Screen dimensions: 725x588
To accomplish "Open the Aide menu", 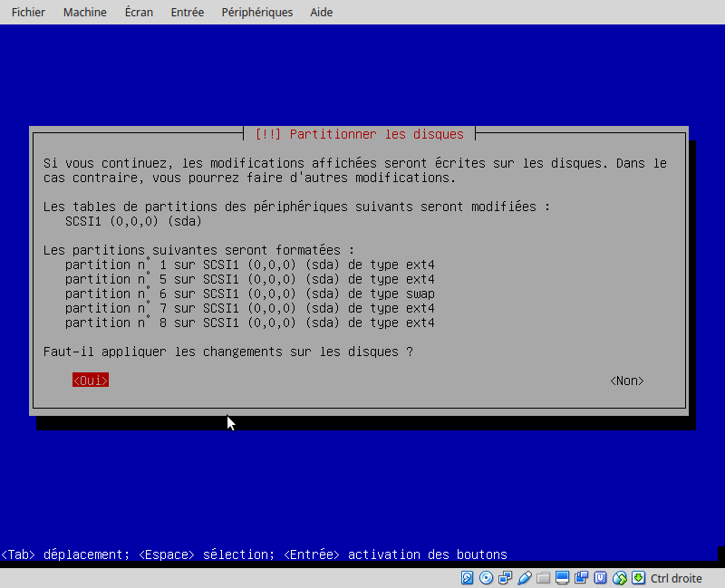I will click(322, 12).
